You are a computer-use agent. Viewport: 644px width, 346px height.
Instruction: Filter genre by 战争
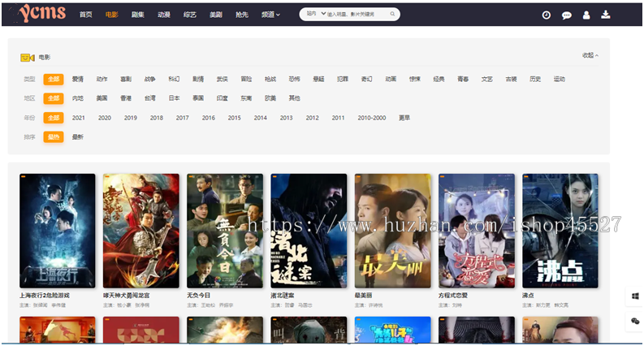[x=150, y=79]
